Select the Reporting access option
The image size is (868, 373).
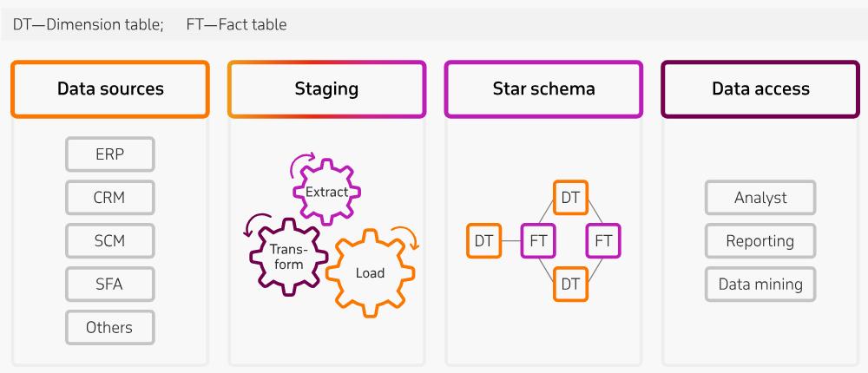tap(760, 240)
